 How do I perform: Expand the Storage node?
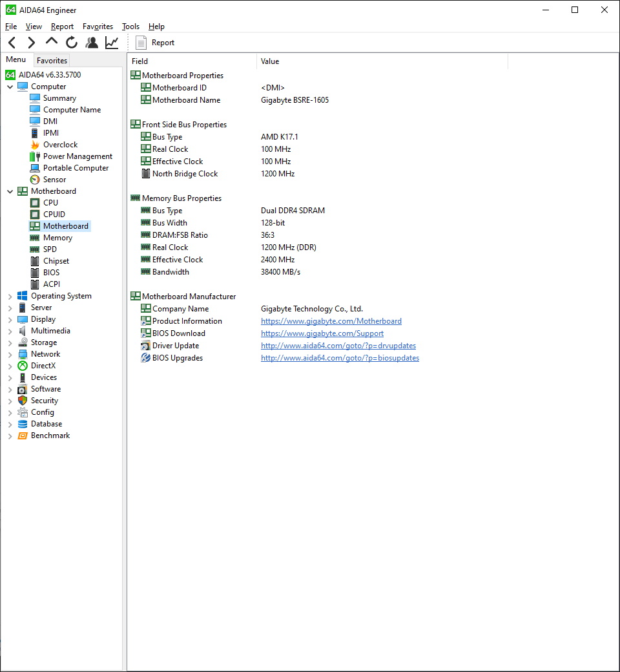click(x=10, y=342)
